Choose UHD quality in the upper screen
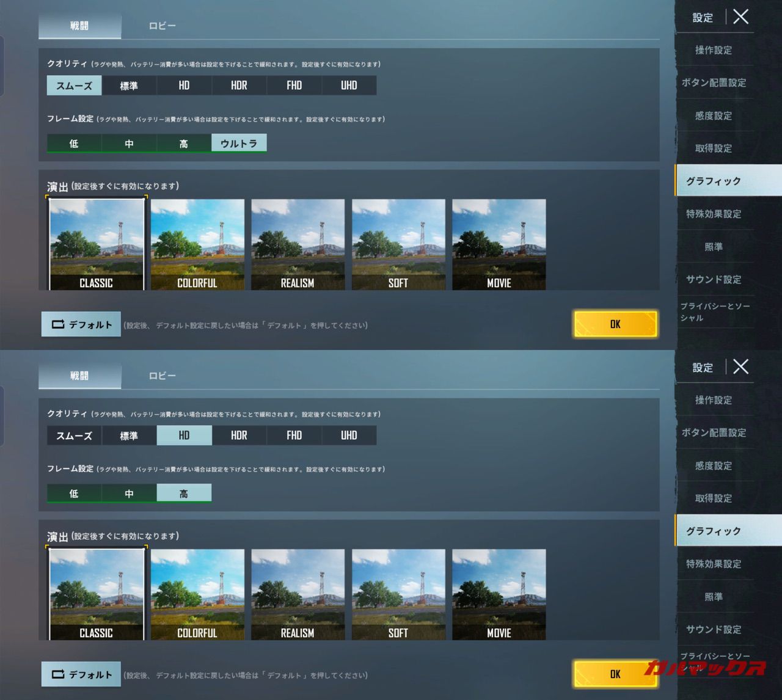 [349, 86]
